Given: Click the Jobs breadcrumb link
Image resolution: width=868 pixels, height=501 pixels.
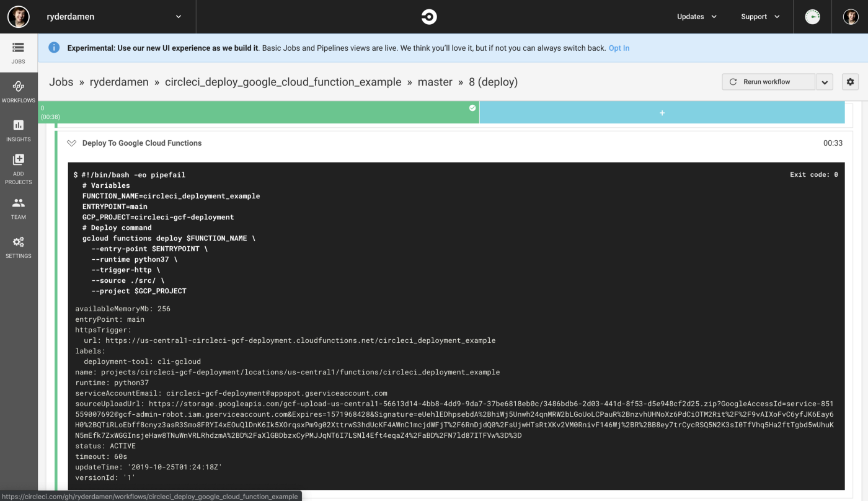Looking at the screenshot, I should coord(61,82).
